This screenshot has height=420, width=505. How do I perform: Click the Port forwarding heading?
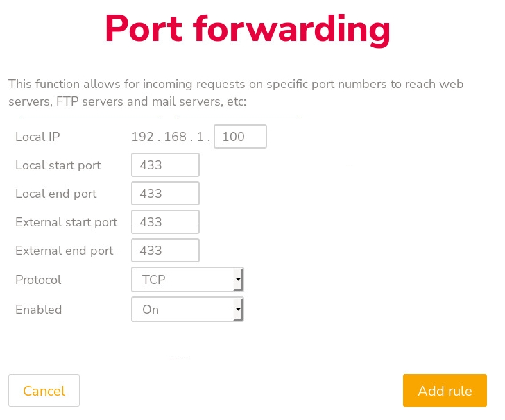(x=248, y=29)
